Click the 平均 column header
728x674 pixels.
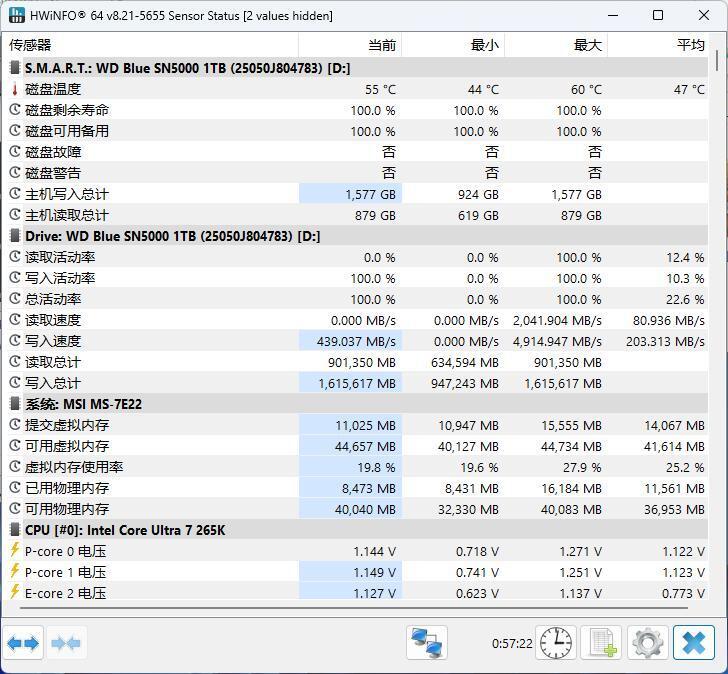pyautogui.click(x=658, y=45)
